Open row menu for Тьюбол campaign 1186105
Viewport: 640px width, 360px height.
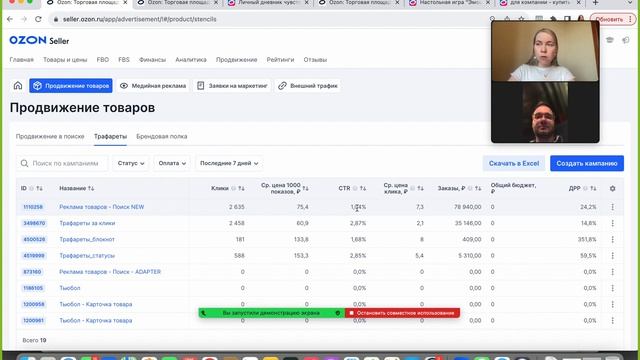click(612, 288)
